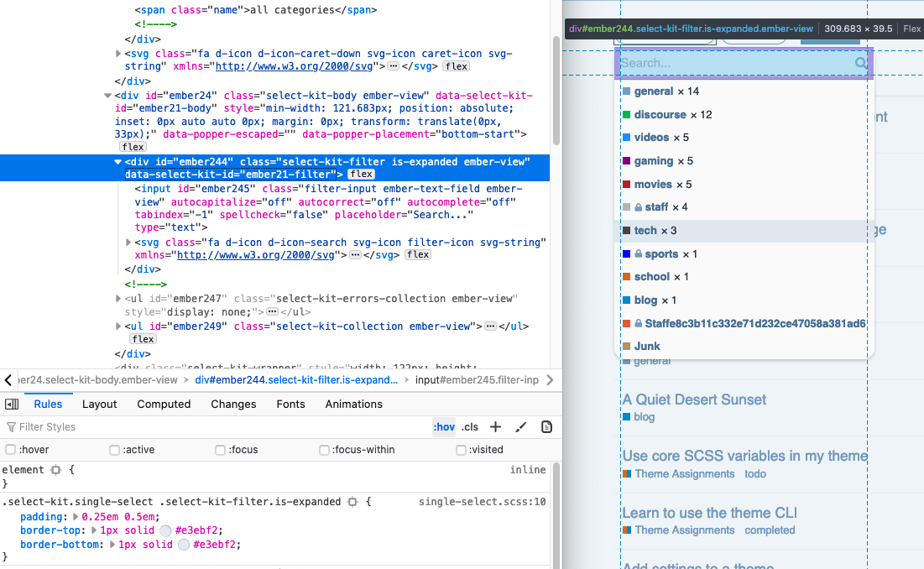This screenshot has width=924, height=569.
Task: Open the single-select.scss:10 source link
Action: tap(482, 502)
